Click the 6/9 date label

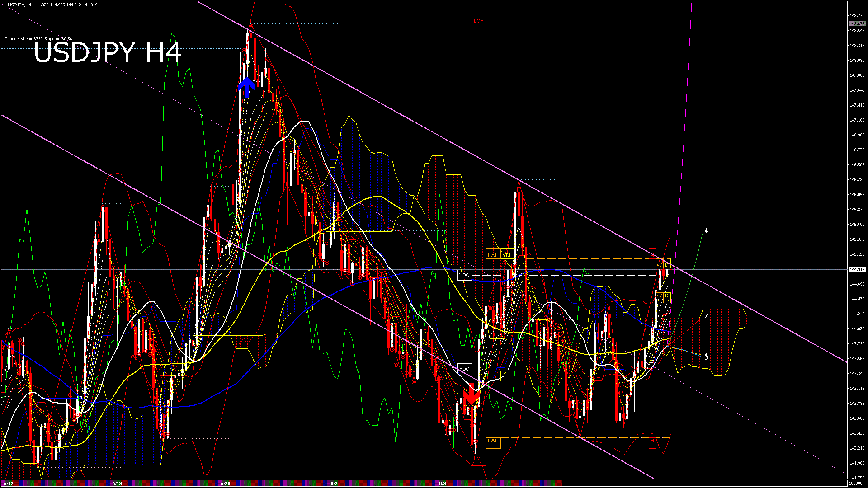click(442, 483)
